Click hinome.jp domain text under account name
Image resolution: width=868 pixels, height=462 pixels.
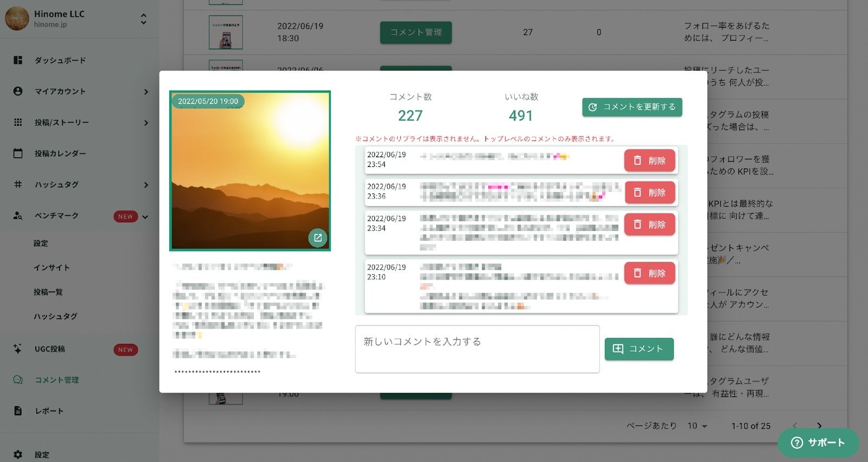coord(50,24)
